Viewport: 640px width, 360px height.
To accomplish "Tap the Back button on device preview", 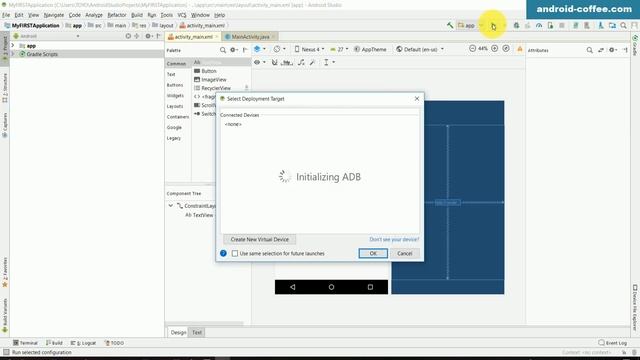I will tap(293, 287).
